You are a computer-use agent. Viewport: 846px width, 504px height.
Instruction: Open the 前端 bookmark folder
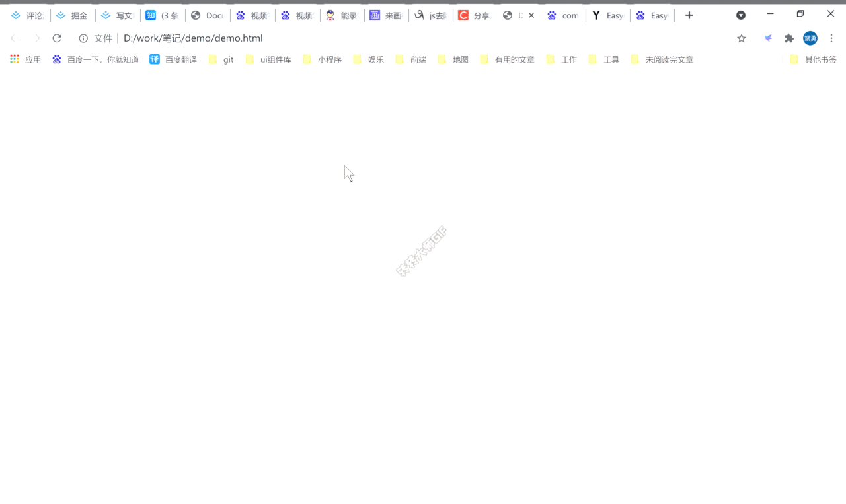click(410, 59)
